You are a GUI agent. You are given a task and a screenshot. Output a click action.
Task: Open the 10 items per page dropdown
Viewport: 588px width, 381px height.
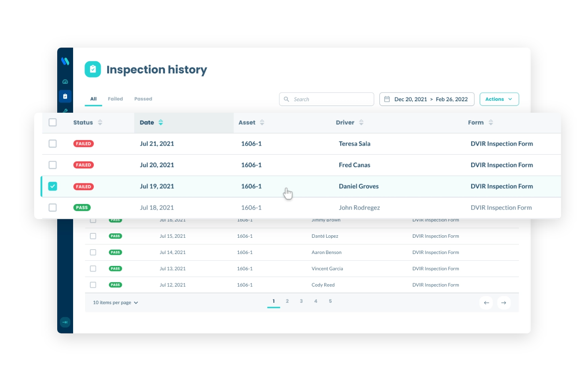[115, 302]
